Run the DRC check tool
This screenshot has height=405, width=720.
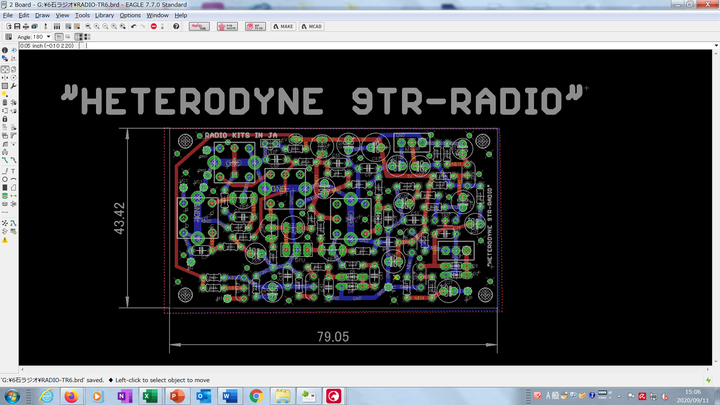point(13,231)
